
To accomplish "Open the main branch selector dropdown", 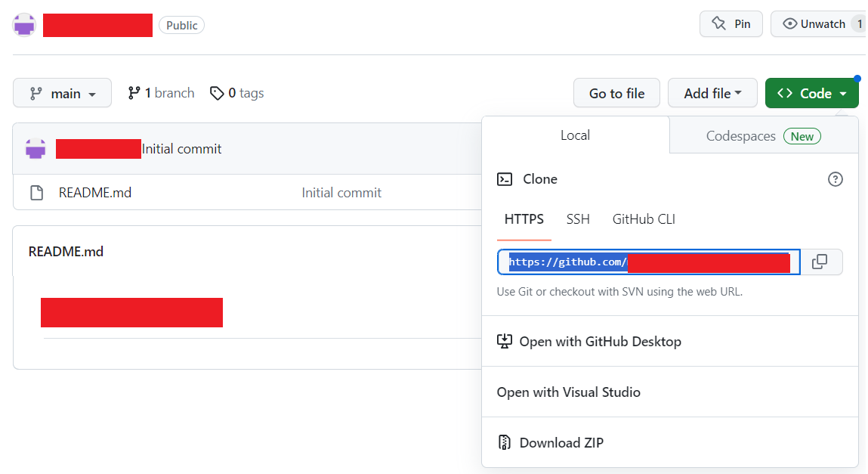I will tap(62, 93).
